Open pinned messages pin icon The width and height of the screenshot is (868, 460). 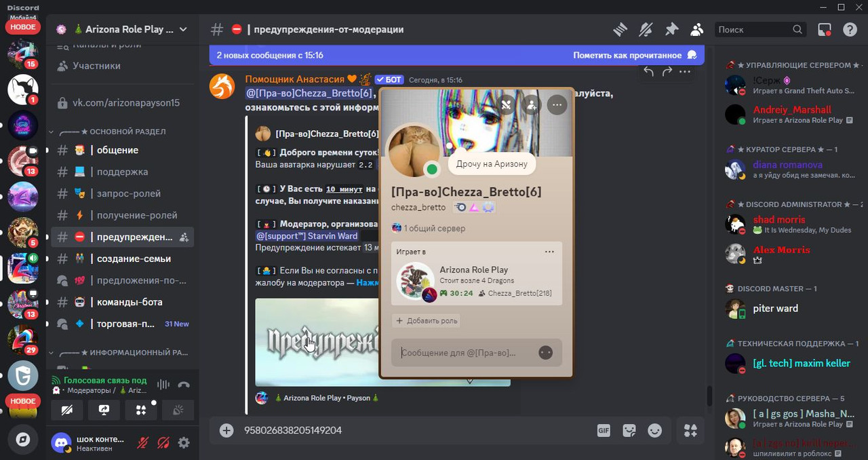pos(671,29)
